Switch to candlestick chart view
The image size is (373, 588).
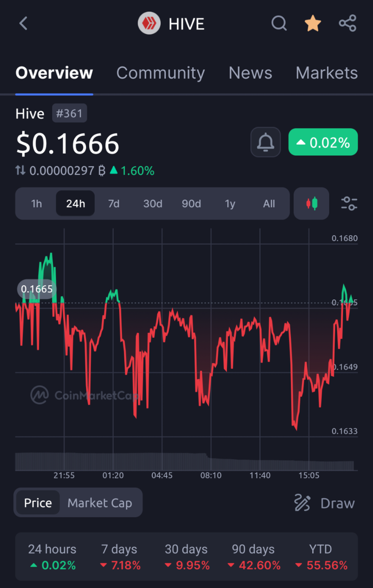tap(311, 204)
